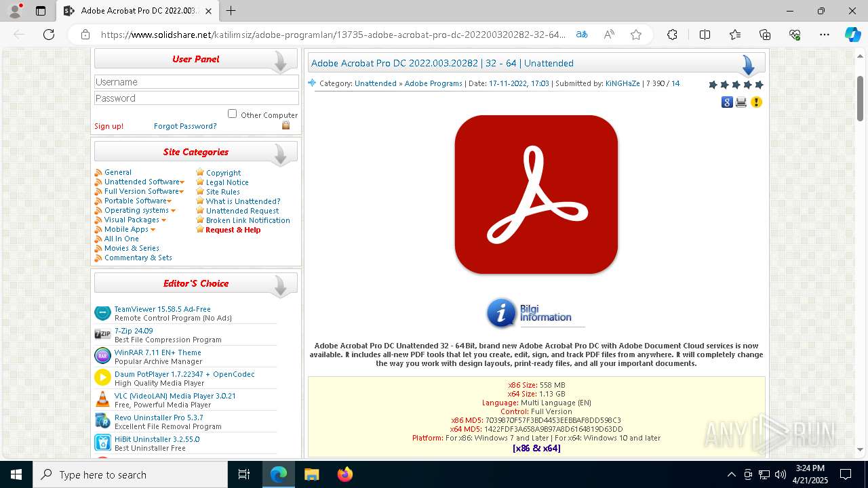Click the third rating star
Viewport: 868px width, 488px height.
pos(736,85)
